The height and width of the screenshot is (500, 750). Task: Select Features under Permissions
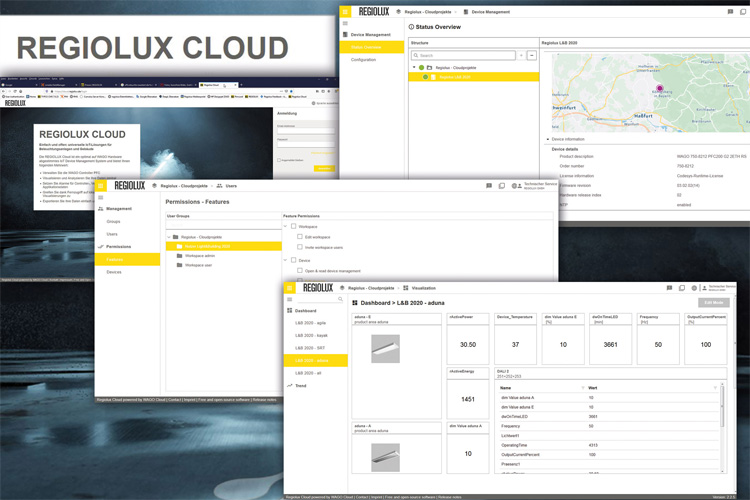[x=127, y=259]
